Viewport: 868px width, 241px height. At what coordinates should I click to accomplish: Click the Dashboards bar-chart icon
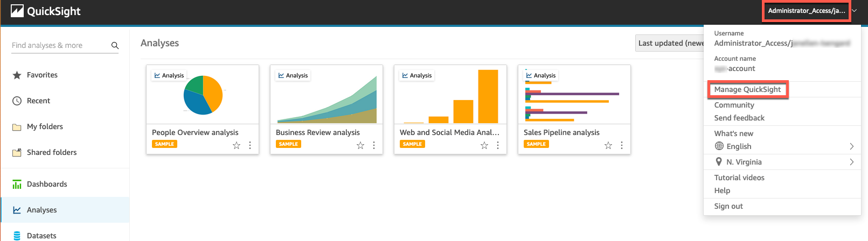(x=17, y=185)
